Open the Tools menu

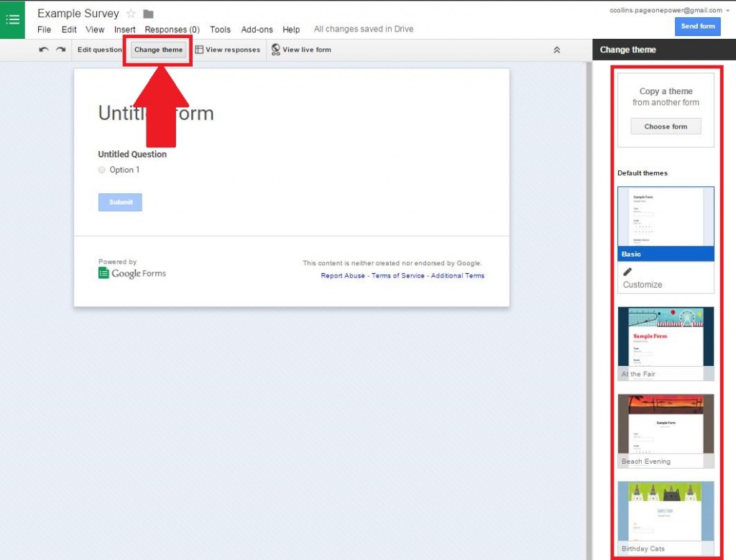(220, 29)
